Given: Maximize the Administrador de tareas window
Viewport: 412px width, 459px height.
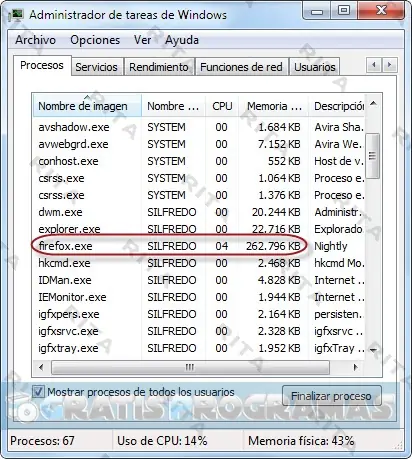Looking at the screenshot, I should tap(344, 11).
